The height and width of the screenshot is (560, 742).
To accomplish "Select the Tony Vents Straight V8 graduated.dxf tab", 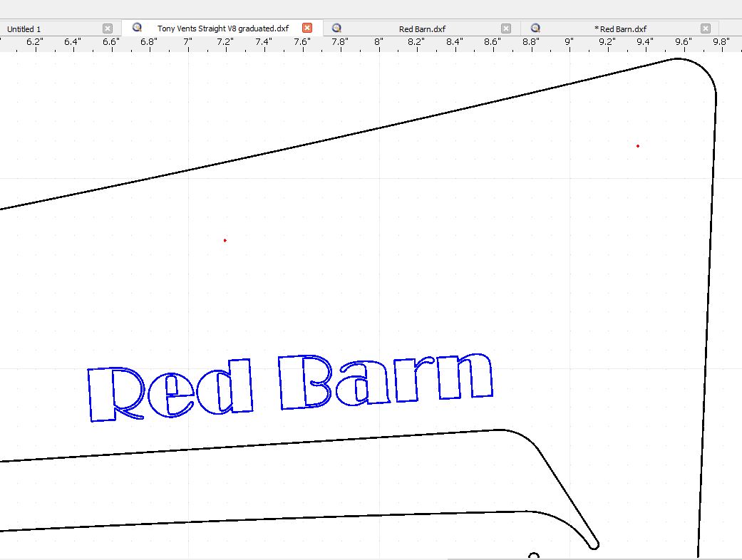I will point(222,28).
